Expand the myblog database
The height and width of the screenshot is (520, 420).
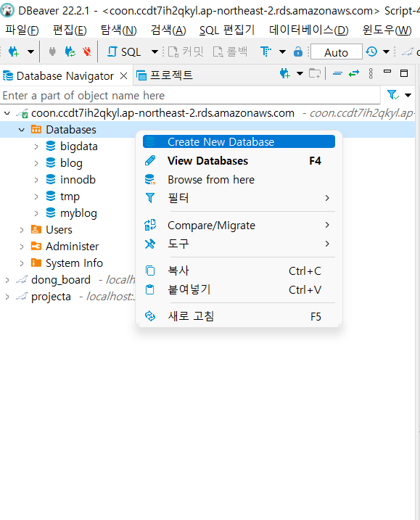point(36,213)
